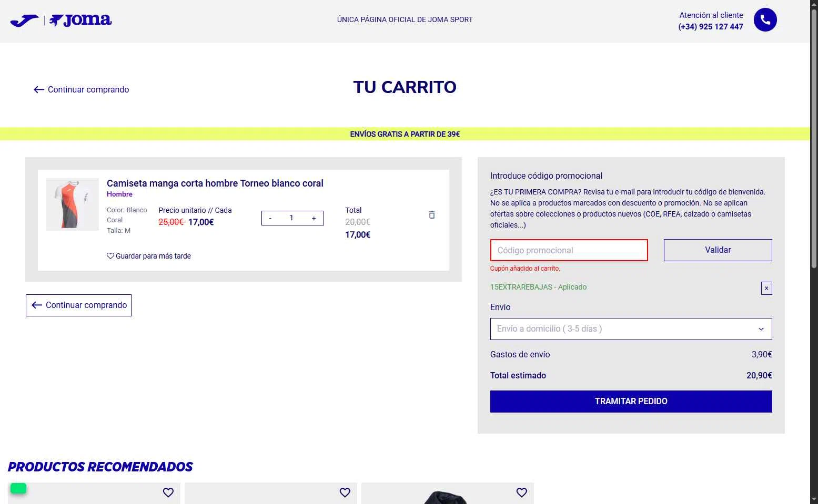
Task: Open the Camiseta manga corta hombre Torneo title
Action: pyautogui.click(x=215, y=183)
